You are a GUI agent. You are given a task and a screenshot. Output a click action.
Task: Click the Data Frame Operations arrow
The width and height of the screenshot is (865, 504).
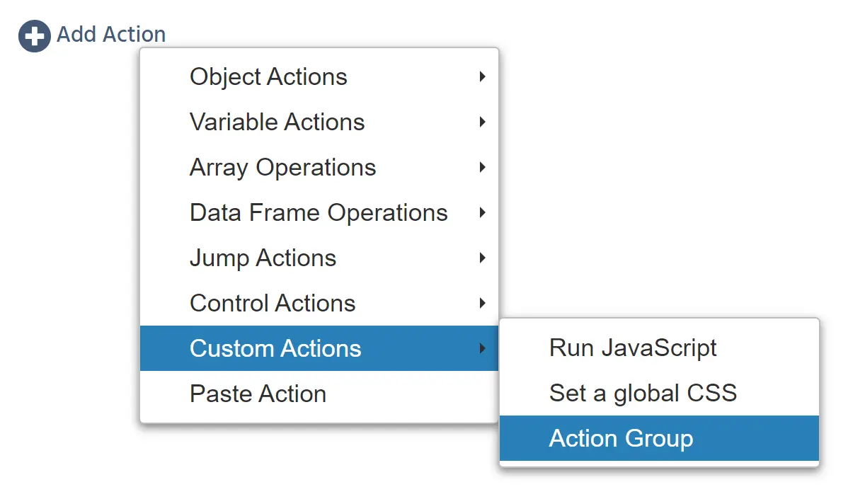pos(482,212)
